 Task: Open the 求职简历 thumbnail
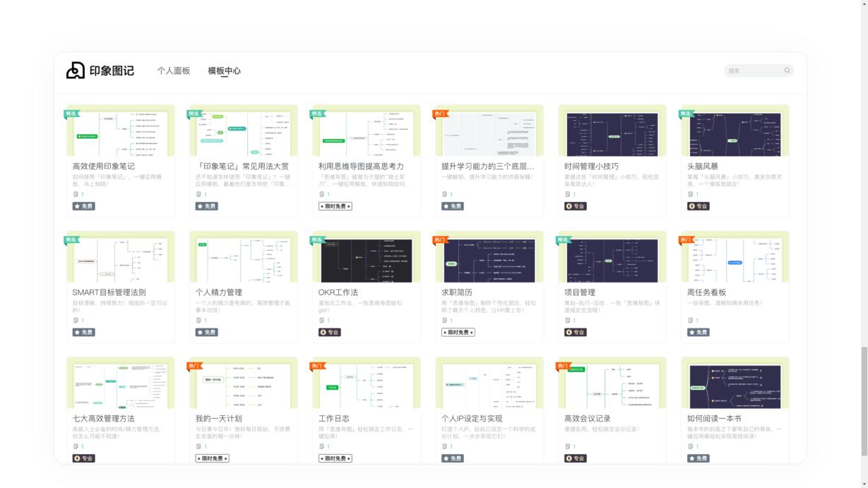point(489,256)
